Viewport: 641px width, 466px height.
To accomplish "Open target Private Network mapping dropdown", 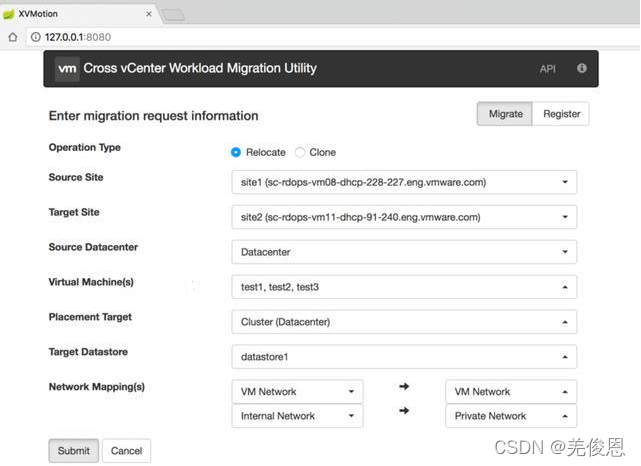I will [511, 416].
